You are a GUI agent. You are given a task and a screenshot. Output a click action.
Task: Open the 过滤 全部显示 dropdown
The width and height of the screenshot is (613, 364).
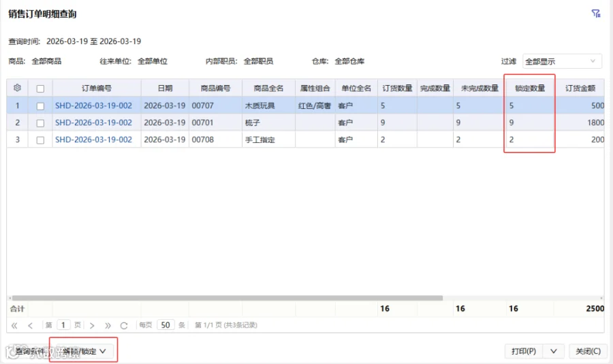point(562,61)
